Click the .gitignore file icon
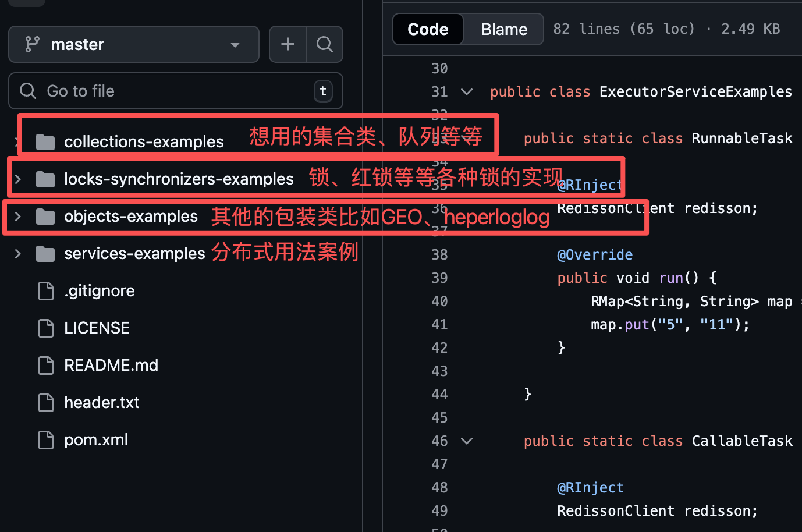The image size is (802, 532). pos(45,290)
